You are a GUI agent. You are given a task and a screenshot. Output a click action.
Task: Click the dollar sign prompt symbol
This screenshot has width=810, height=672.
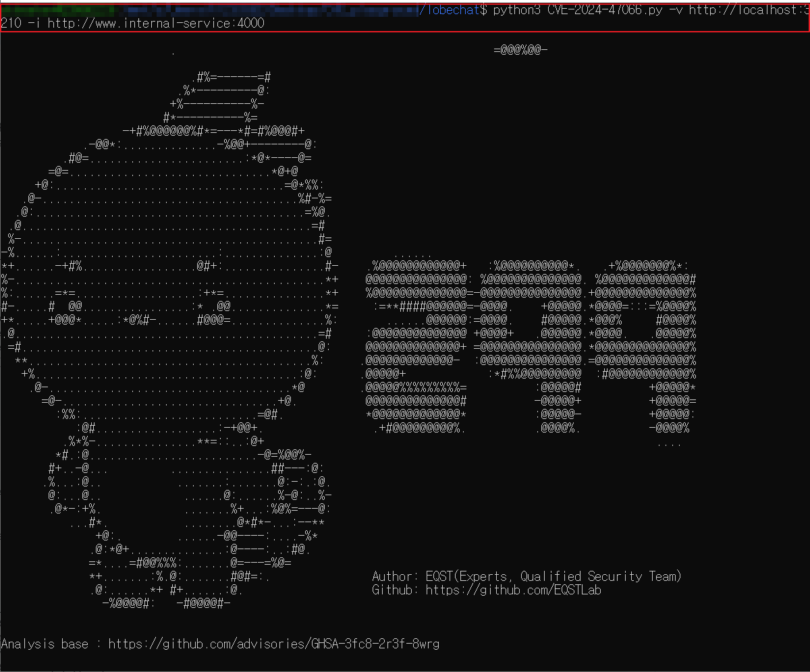click(483, 10)
